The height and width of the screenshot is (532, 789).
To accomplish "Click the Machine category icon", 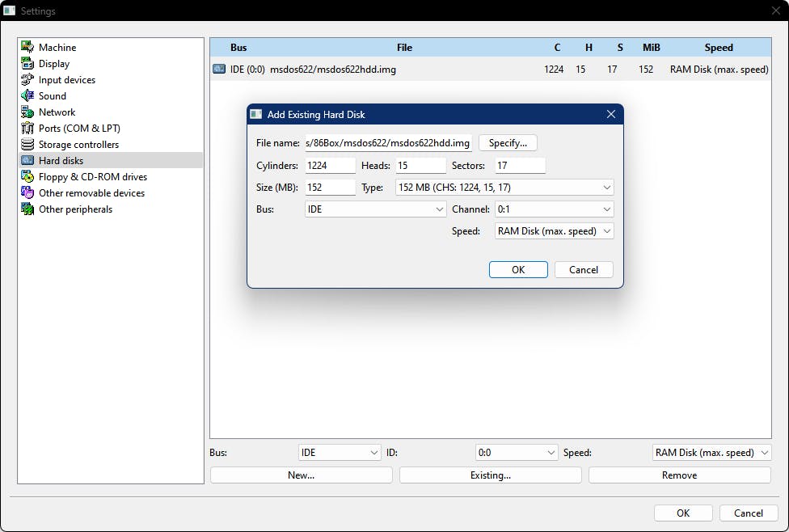I will (27, 47).
